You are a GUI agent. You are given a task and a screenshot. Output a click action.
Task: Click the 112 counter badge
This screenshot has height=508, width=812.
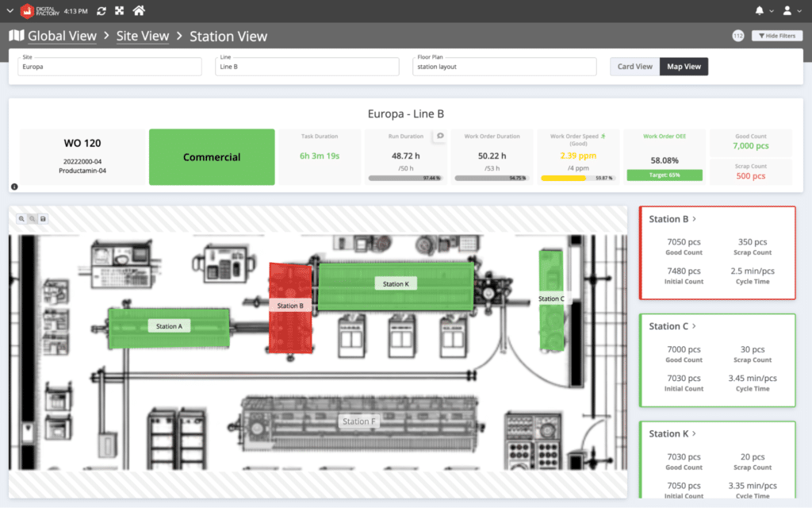point(738,36)
